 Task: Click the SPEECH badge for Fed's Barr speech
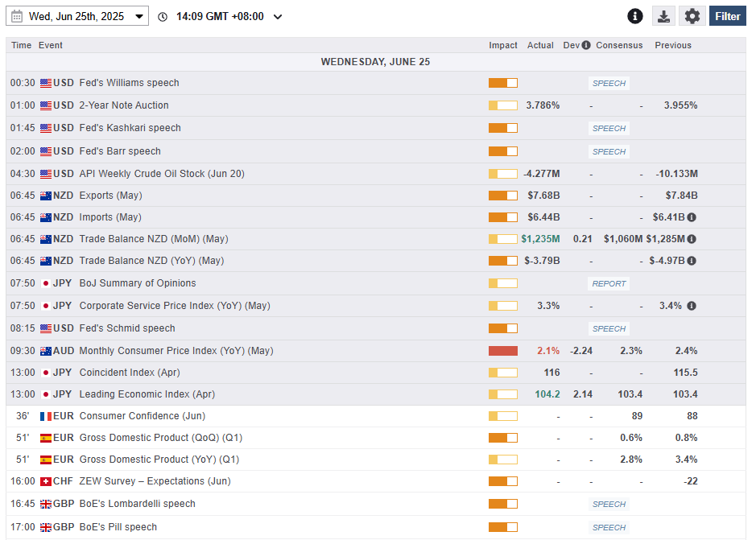point(609,151)
